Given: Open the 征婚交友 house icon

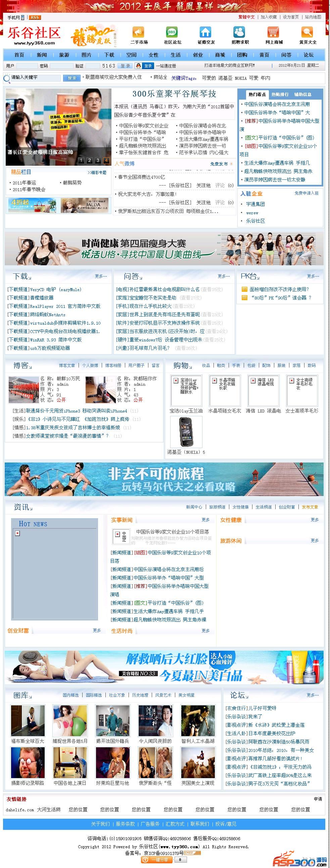Looking at the screenshot, I should pyautogui.click(x=205, y=32).
